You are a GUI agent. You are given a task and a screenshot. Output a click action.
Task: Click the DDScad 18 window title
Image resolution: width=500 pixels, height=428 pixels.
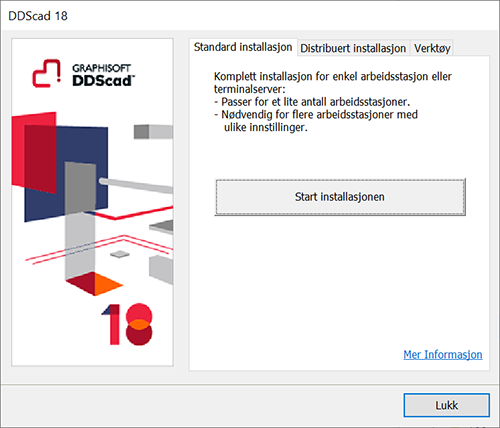point(38,16)
